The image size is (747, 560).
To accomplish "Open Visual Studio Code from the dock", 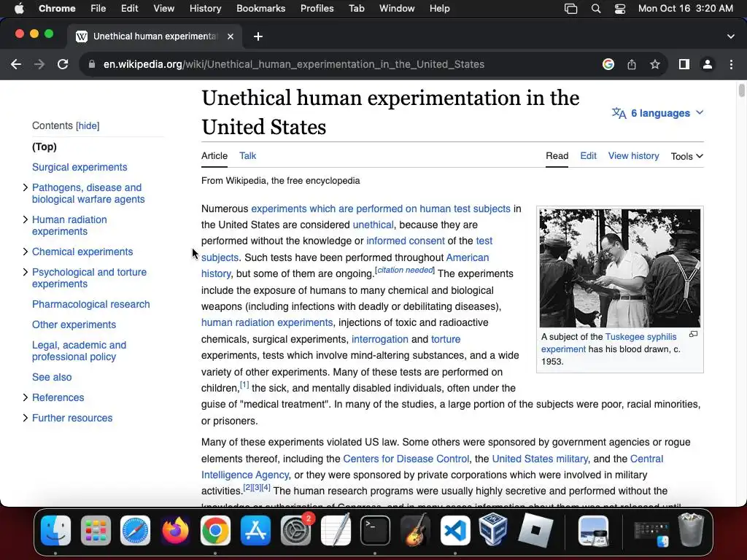I will coord(455,530).
